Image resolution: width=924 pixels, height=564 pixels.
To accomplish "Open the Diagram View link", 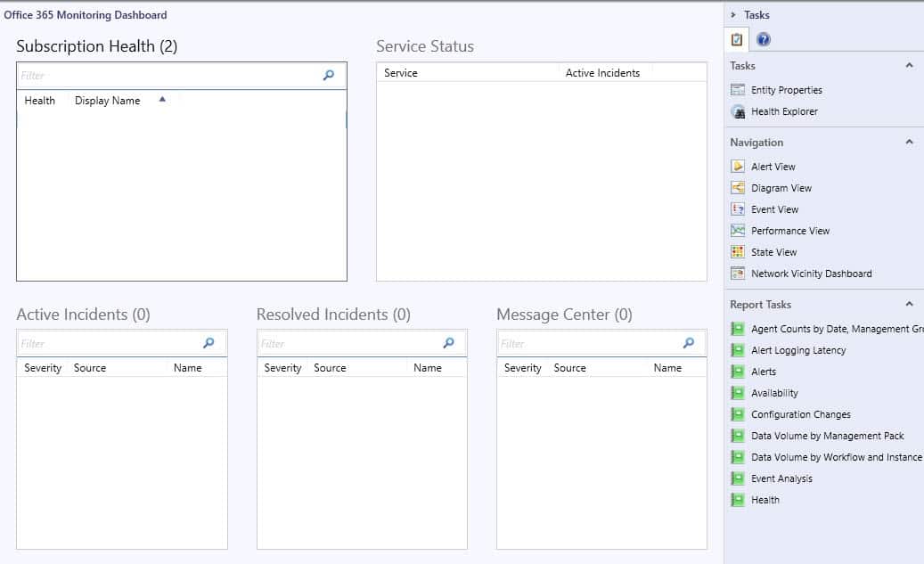I will click(781, 188).
